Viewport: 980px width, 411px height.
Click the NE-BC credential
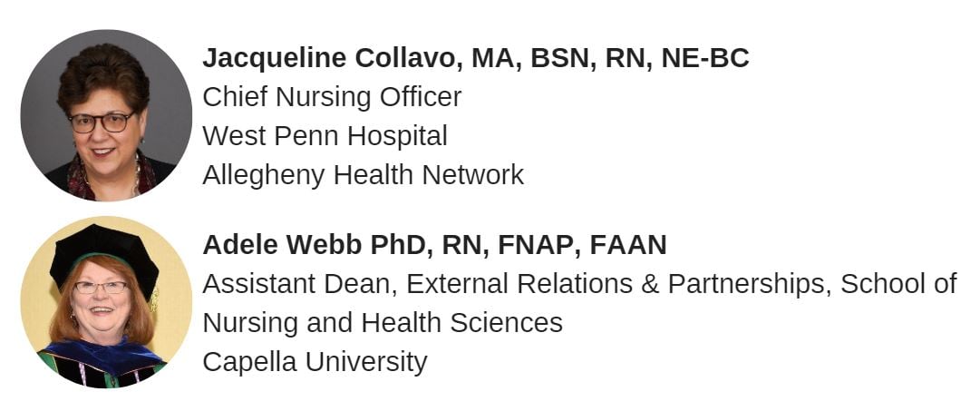tap(705, 58)
